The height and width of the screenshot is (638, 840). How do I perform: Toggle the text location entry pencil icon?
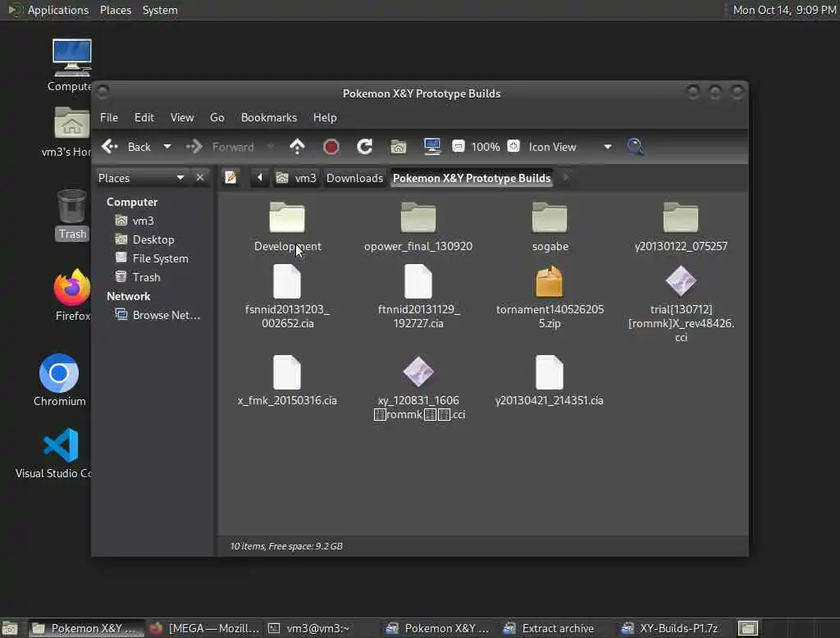point(231,178)
